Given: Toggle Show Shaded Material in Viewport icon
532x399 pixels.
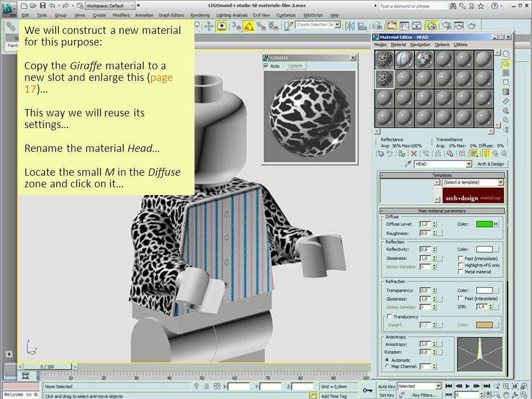Looking at the screenshot, I should coord(474,154).
